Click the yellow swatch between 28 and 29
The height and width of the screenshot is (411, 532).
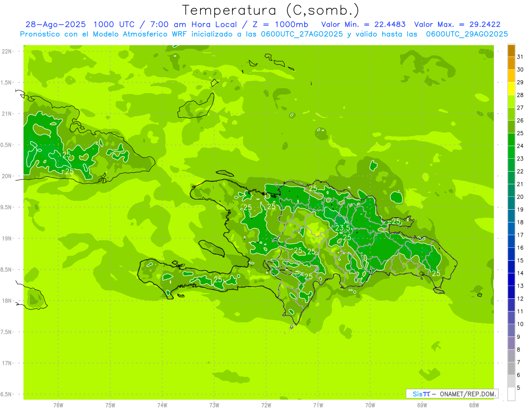[511, 89]
